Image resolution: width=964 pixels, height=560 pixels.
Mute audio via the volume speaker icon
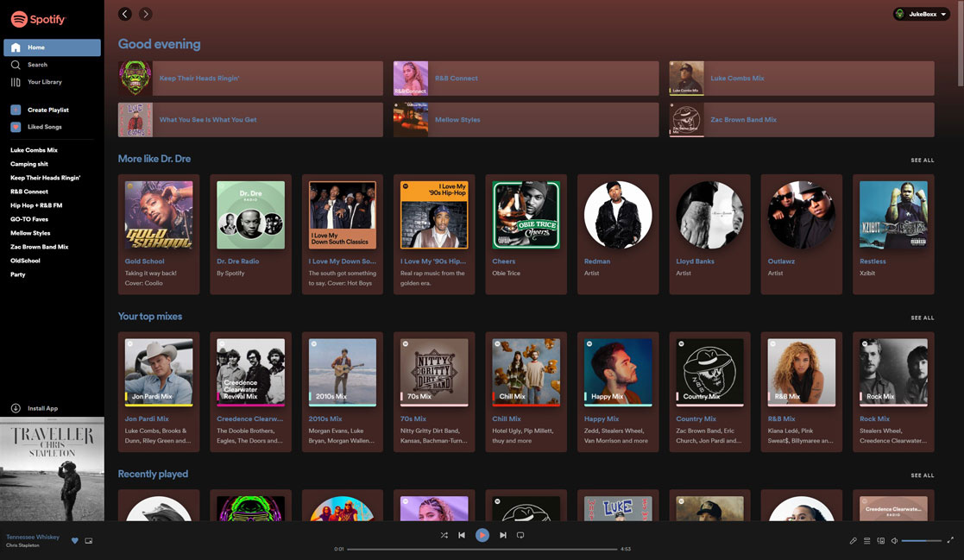pos(894,541)
